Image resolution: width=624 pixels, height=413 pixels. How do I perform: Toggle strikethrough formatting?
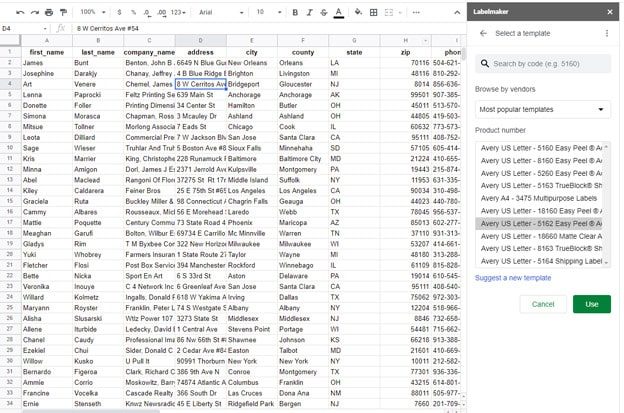pos(324,12)
